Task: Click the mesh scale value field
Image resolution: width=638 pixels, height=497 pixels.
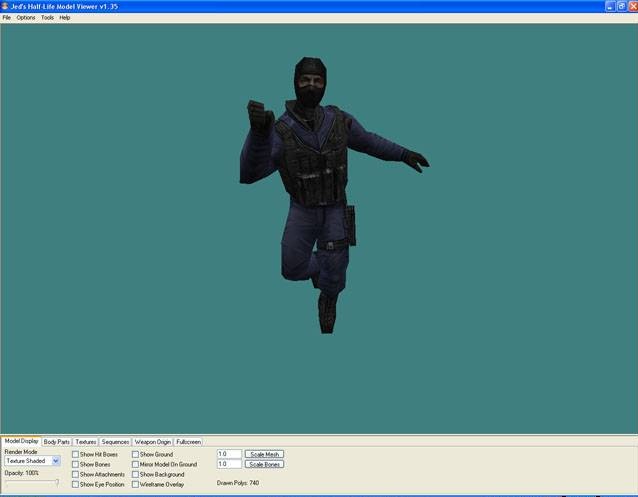Action: point(229,454)
